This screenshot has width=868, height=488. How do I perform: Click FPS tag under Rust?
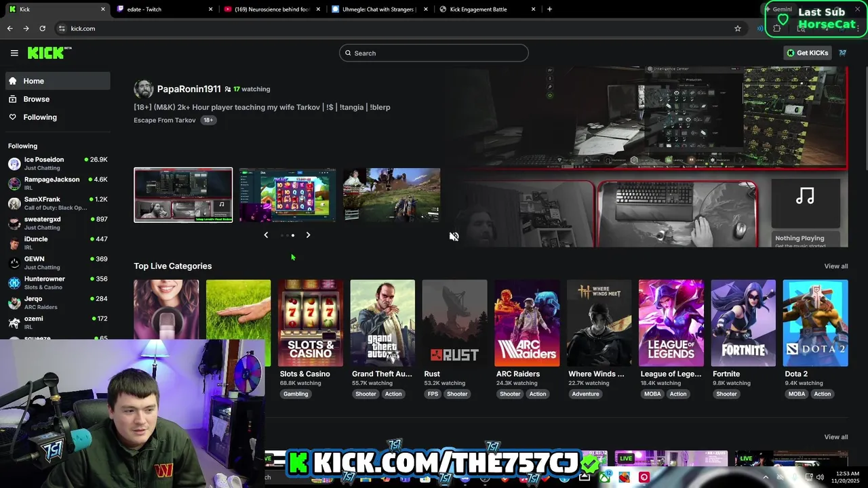click(433, 394)
